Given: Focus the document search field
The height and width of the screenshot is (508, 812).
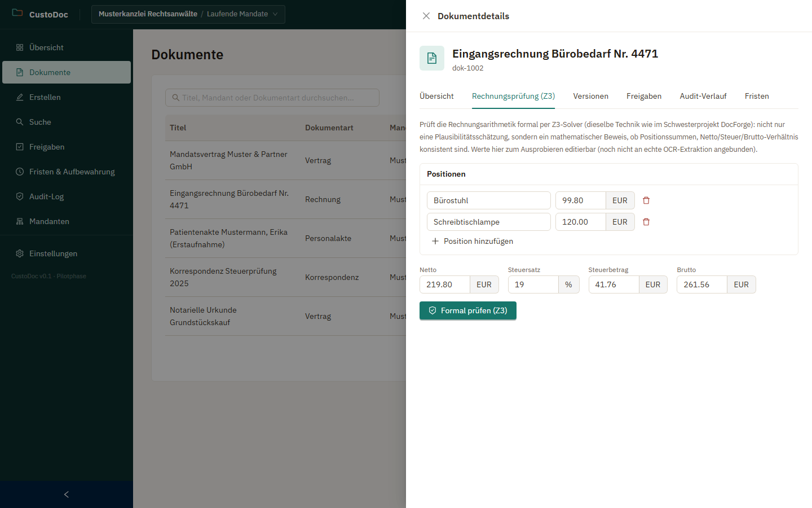Looking at the screenshot, I should click(x=272, y=98).
